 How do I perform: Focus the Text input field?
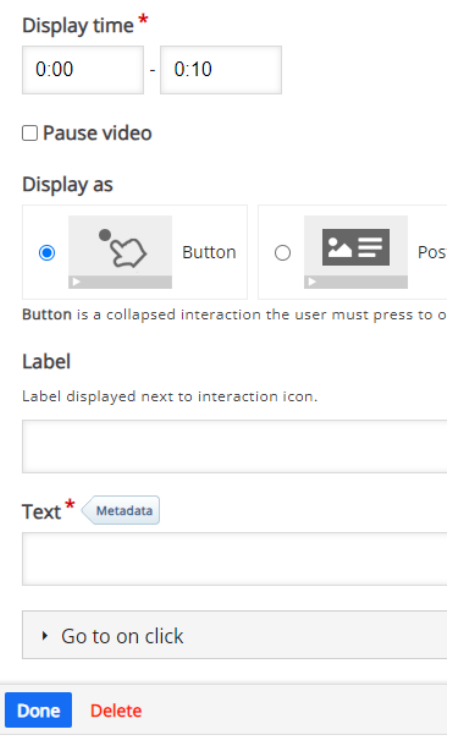pos(235,559)
